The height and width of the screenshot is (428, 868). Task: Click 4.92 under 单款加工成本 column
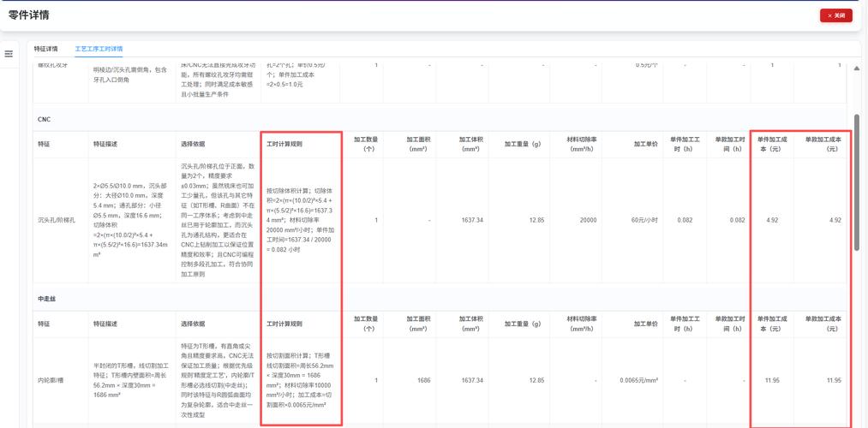point(835,220)
